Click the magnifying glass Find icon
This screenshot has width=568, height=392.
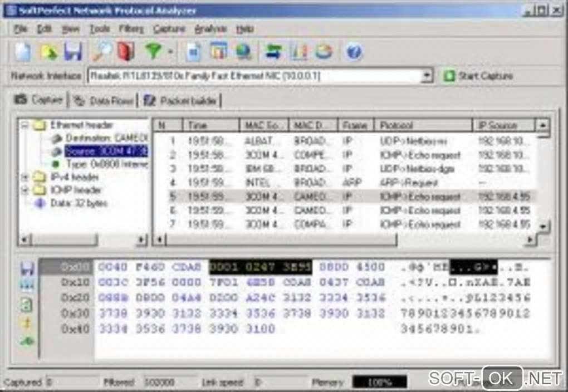pyautogui.click(x=102, y=52)
